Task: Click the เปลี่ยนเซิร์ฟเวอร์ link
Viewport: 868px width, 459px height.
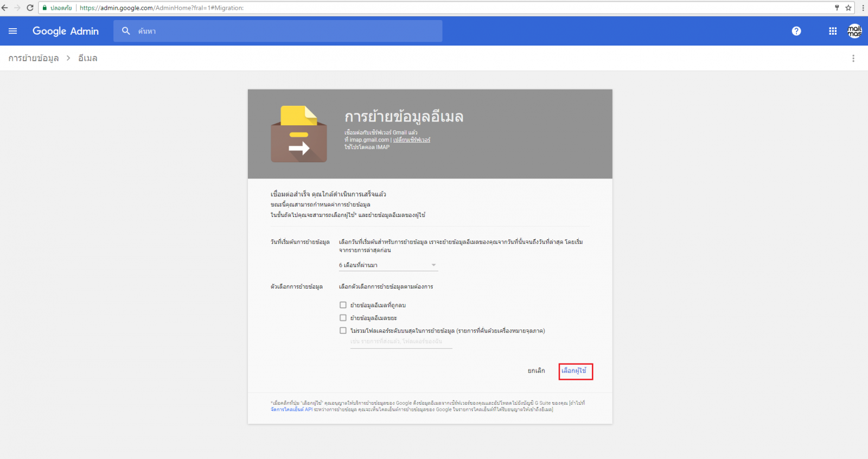Action: click(x=412, y=140)
